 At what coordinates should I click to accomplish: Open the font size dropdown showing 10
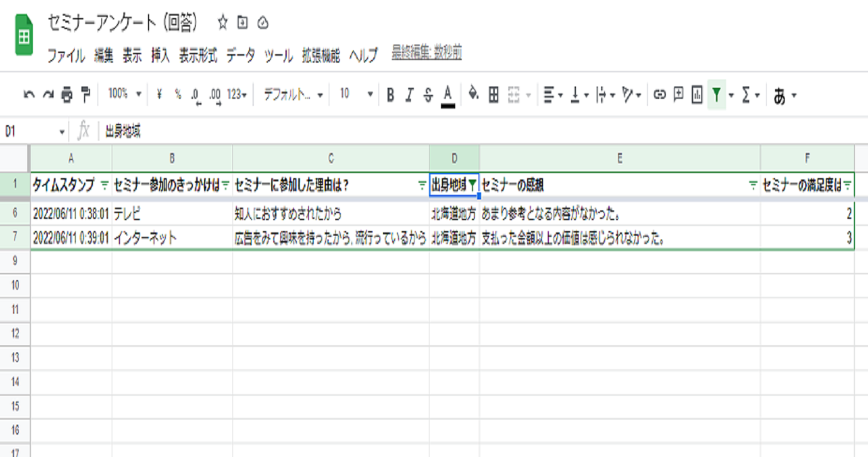tap(356, 94)
